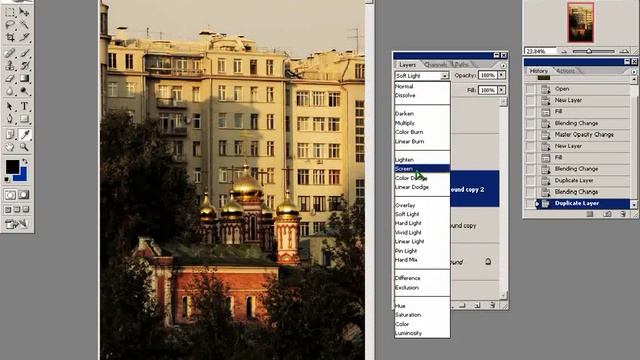The height and width of the screenshot is (360, 640).
Task: Choose Normal blend mode
Action: click(422, 86)
